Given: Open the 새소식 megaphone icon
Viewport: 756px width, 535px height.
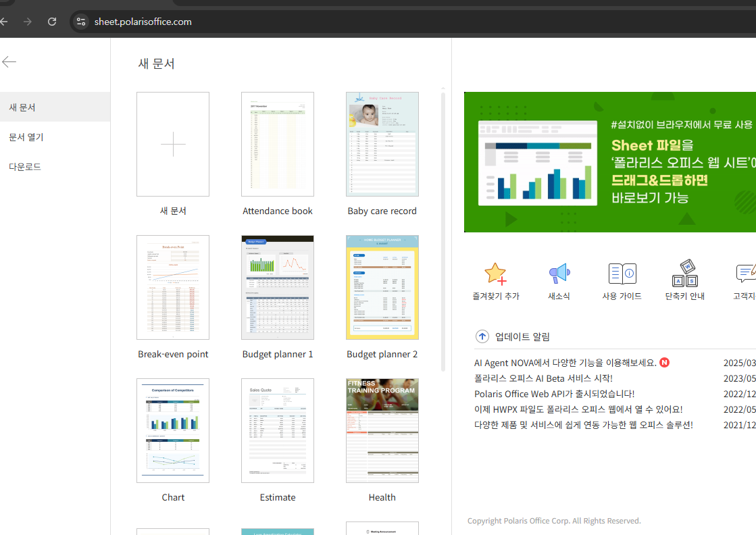Looking at the screenshot, I should click(559, 274).
